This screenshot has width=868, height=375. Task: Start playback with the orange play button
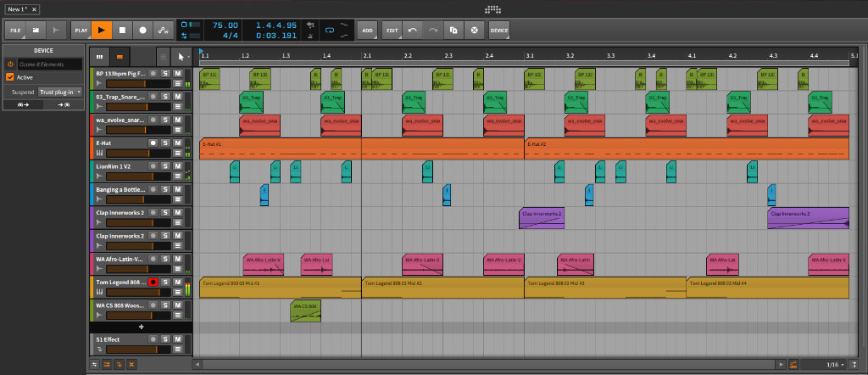(x=102, y=31)
